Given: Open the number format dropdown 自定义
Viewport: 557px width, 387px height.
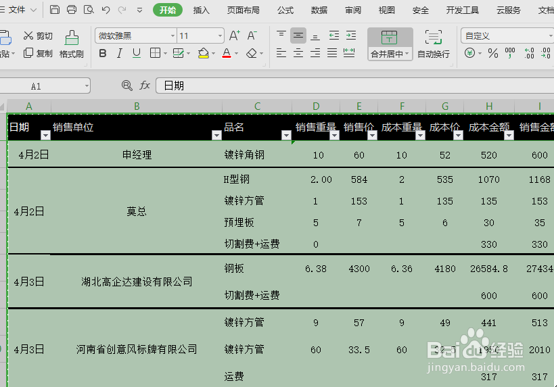Looking at the screenshot, I should (551, 36).
